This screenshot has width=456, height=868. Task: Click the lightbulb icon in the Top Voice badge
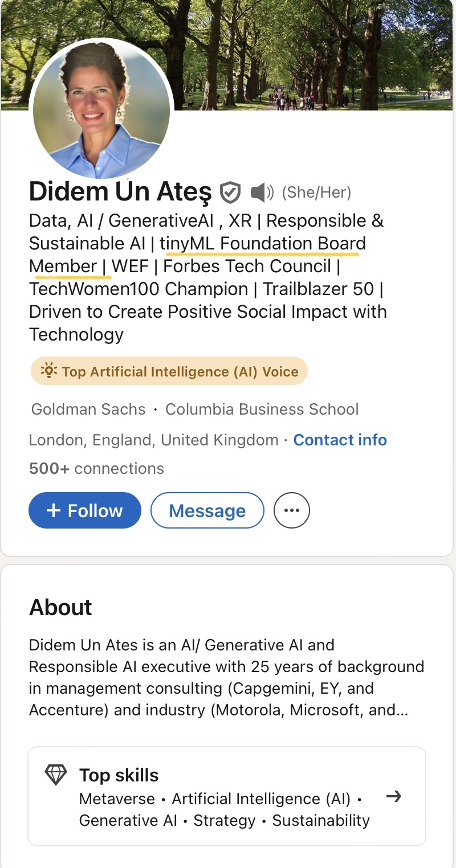(x=50, y=371)
